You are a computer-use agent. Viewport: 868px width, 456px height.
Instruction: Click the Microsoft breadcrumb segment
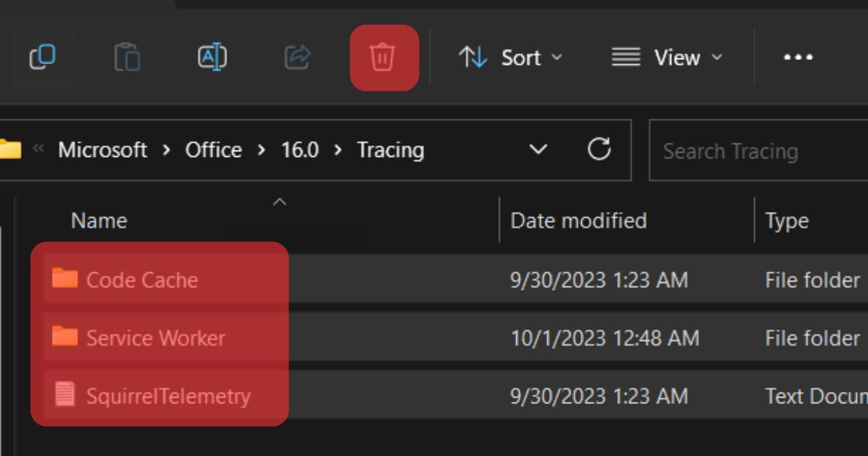pyautogui.click(x=103, y=151)
